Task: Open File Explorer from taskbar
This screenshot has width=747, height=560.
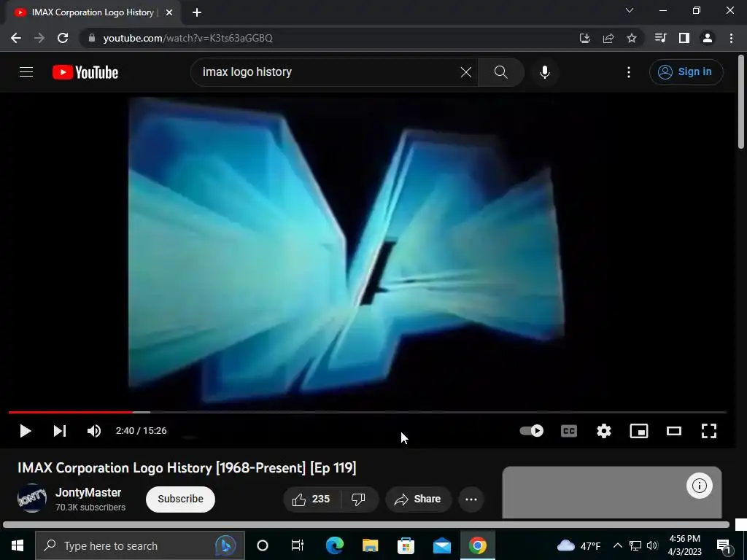Action: 370,545
